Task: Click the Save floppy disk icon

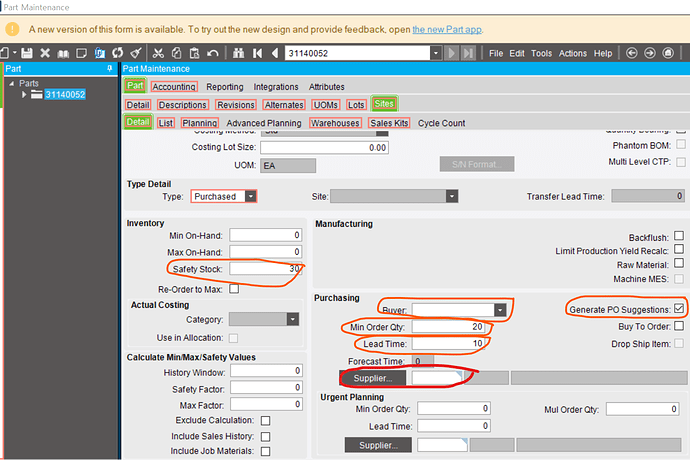Action: [x=27, y=53]
